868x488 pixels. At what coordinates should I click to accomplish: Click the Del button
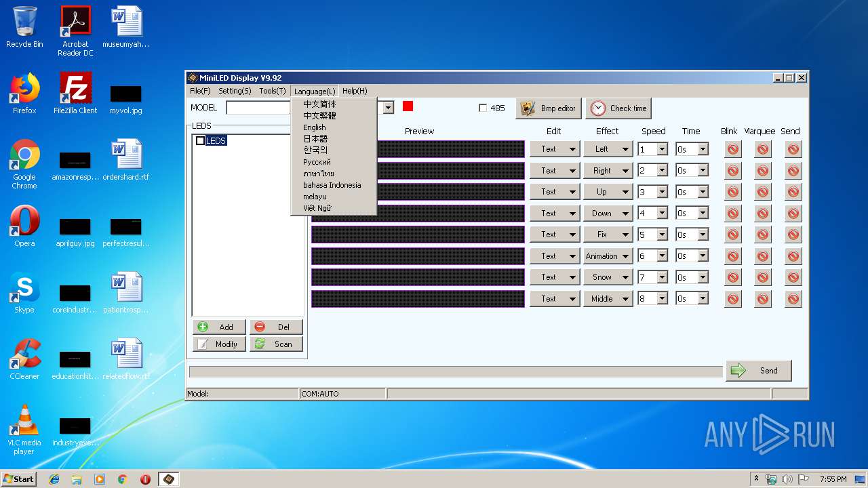[x=276, y=327]
